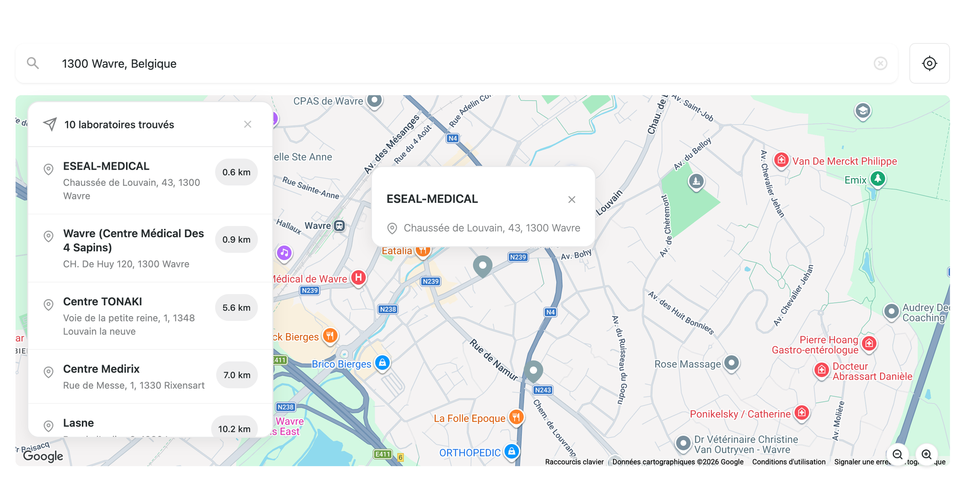
Task: Select the Centre TONAKI result
Action: 150,316
